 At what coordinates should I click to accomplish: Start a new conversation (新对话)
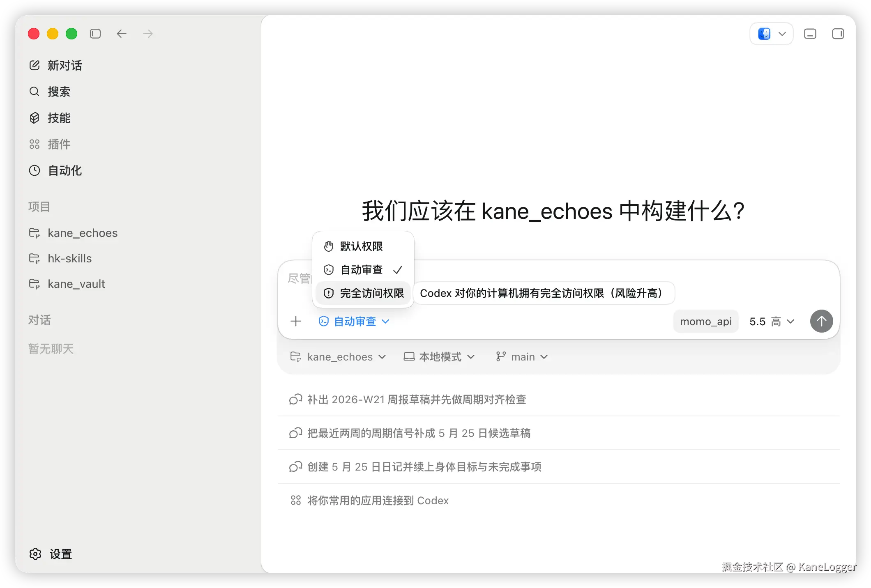point(56,65)
